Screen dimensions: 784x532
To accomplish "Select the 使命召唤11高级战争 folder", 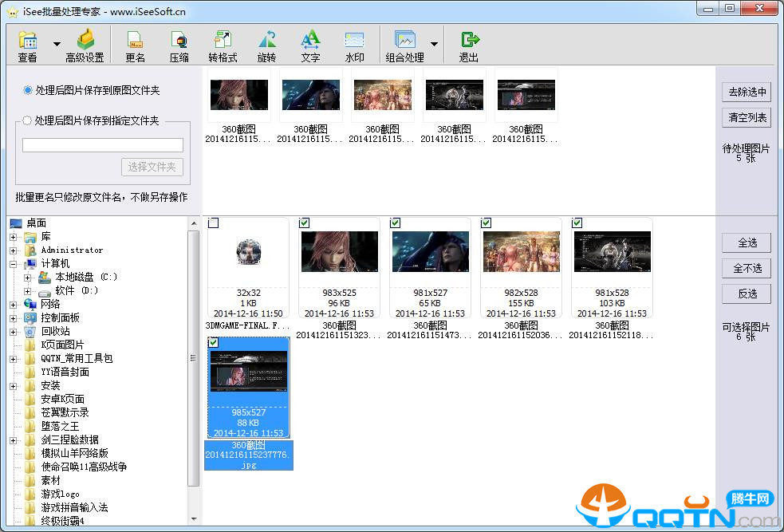I will (84, 467).
